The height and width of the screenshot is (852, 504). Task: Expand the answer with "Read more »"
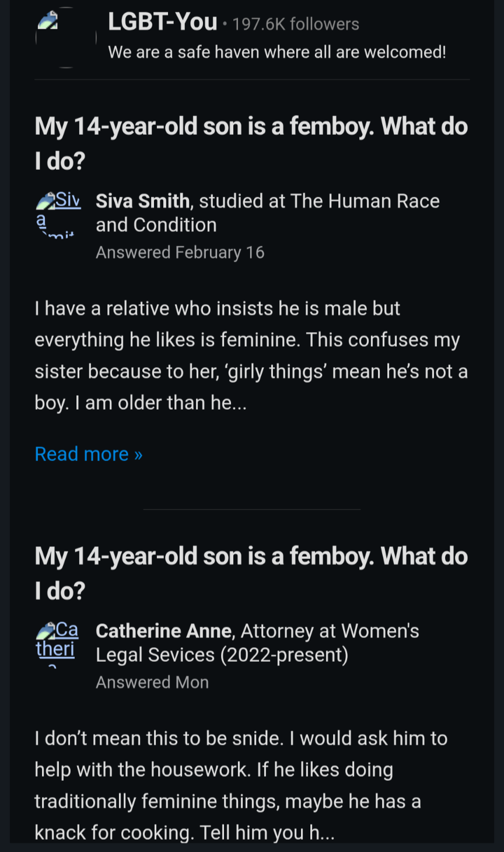click(88, 454)
